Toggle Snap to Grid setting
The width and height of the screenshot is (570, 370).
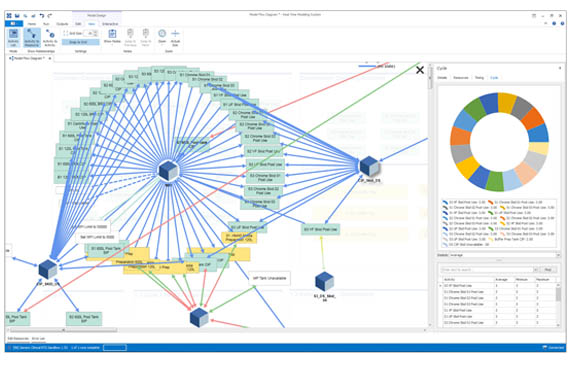[x=80, y=42]
